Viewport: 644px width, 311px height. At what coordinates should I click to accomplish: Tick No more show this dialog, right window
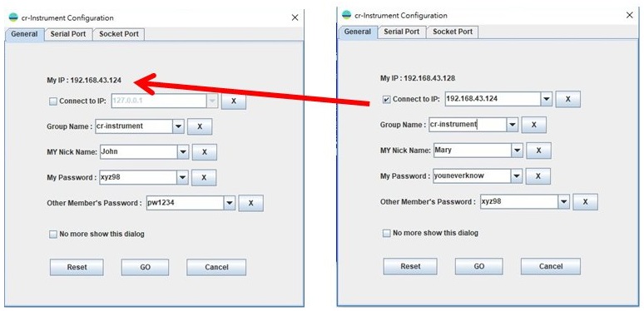coord(386,233)
